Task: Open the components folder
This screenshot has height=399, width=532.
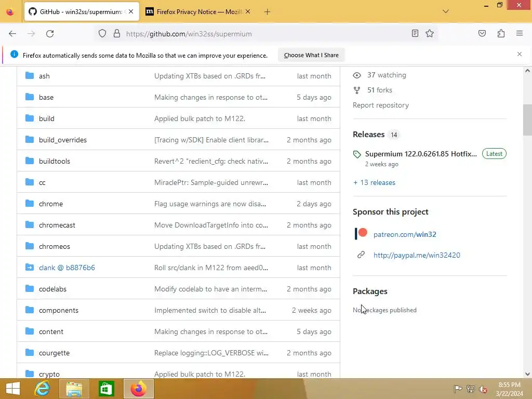Action: (x=58, y=311)
